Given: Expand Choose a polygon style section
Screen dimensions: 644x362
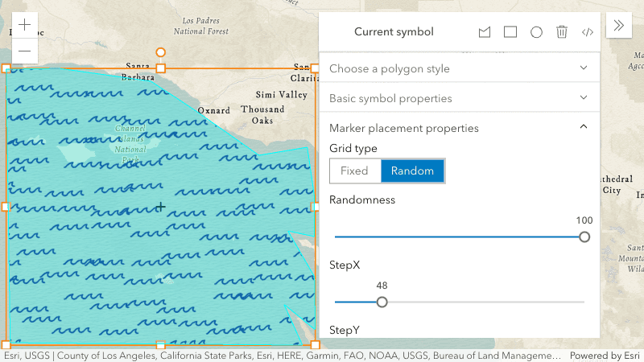Looking at the screenshot, I should 460,68.
